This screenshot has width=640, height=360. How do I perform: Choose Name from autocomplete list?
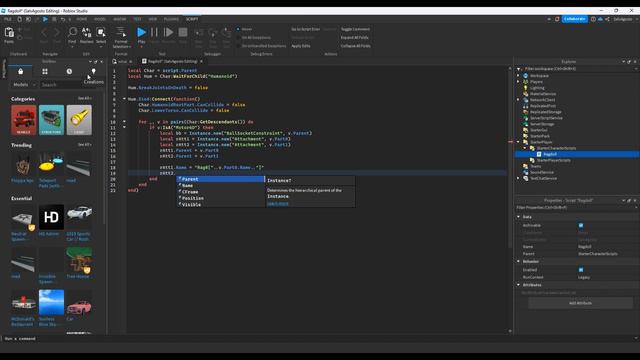click(187, 186)
